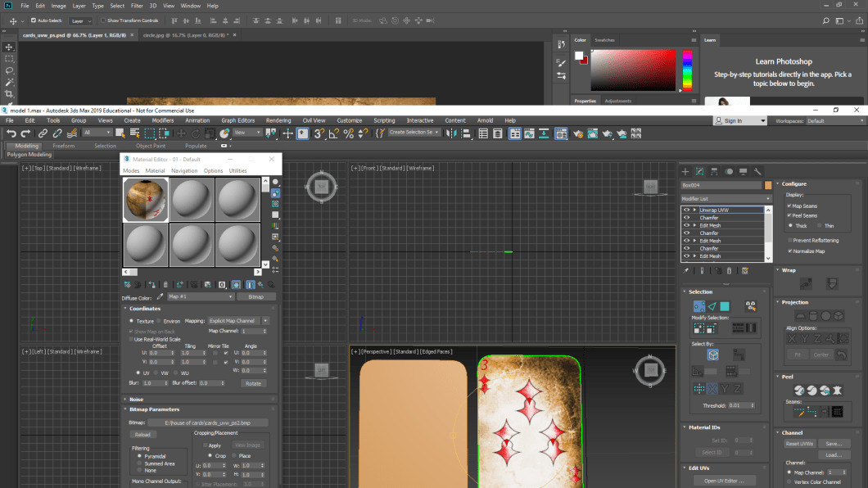Enable Apply checkbox in Cropping/Placement
Viewport: 868px width, 488px height.
[205, 445]
